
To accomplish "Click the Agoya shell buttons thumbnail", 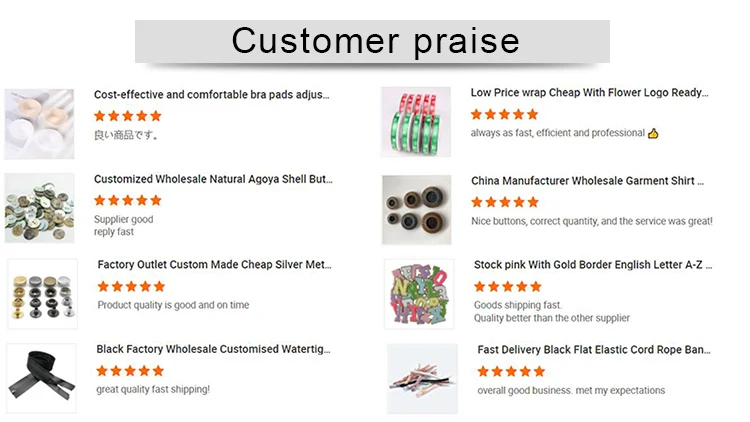I will tap(39, 208).
